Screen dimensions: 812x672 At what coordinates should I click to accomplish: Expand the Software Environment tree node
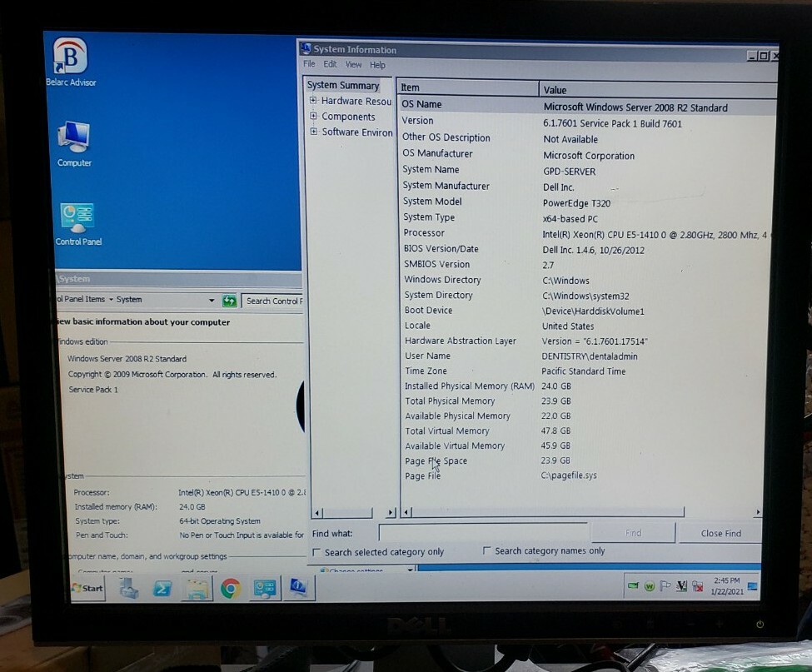pyautogui.click(x=314, y=132)
